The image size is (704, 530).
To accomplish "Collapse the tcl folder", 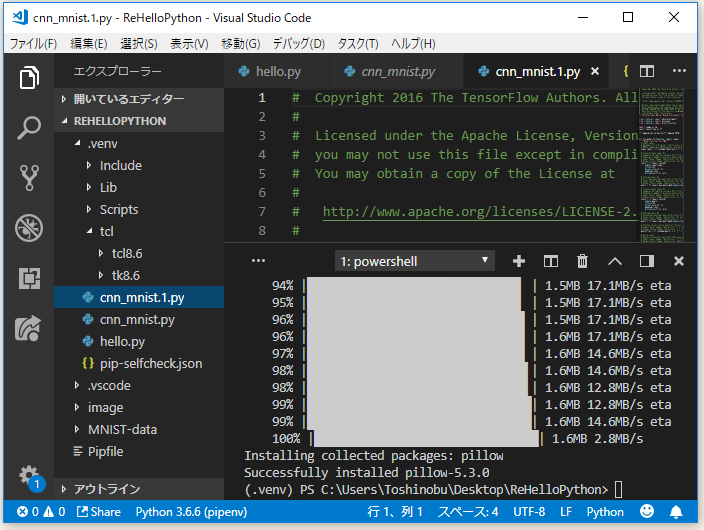I will [x=139, y=232].
